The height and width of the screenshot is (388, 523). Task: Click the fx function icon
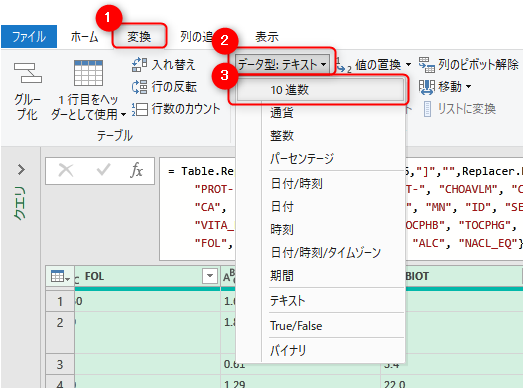pos(136,170)
